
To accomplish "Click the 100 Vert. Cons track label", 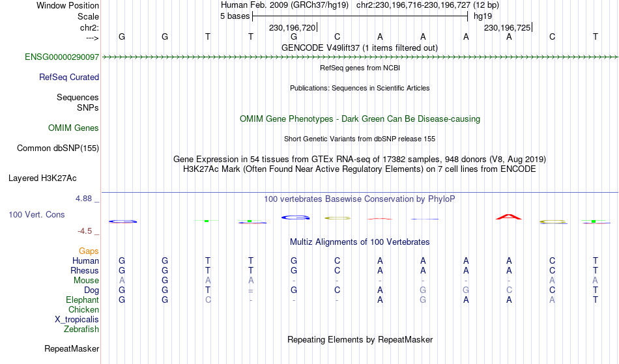I will pyautogui.click(x=36, y=214).
